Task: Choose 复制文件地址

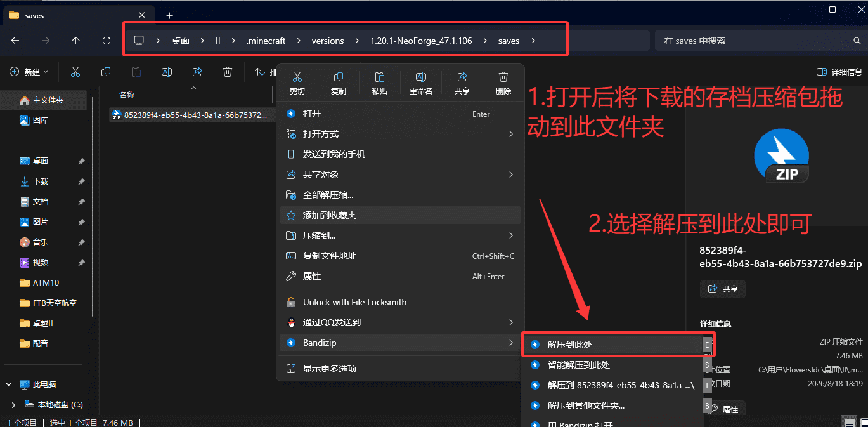Action: (400, 256)
